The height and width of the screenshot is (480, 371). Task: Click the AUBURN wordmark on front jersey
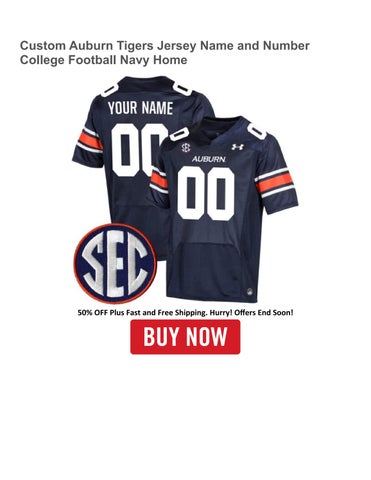[209, 159]
